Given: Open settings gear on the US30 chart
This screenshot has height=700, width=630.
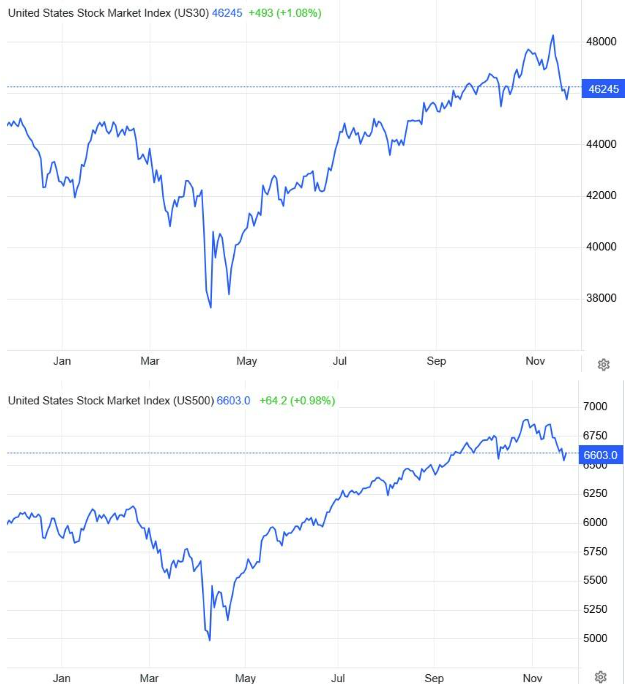Looking at the screenshot, I should pos(603,365).
